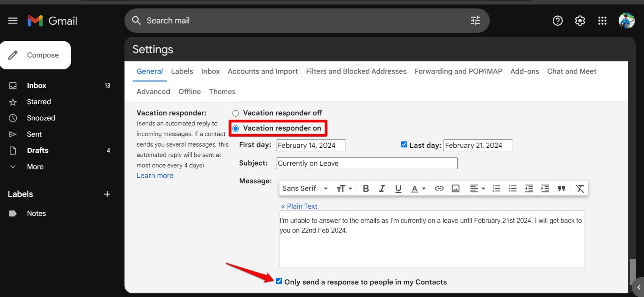Open the text alignment dropdown
This screenshot has width=644, height=297.
click(477, 189)
